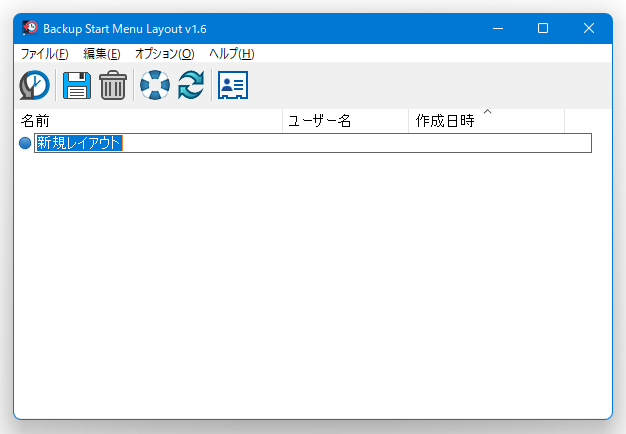The width and height of the screenshot is (626, 434).
Task: Open the オプション(O) menu
Action: pos(164,54)
